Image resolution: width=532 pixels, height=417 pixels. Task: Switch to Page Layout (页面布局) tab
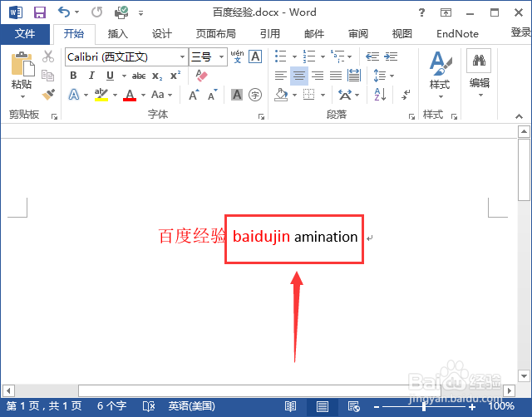click(216, 33)
